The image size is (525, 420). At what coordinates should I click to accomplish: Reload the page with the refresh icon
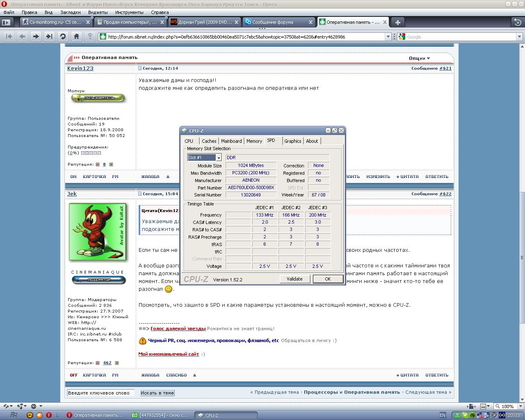tap(63, 37)
